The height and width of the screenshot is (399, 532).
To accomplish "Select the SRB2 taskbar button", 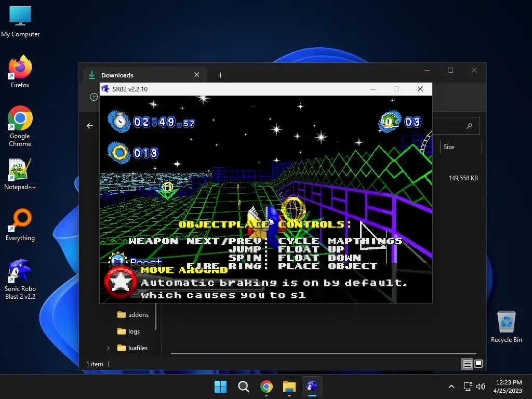I will pyautogui.click(x=312, y=387).
